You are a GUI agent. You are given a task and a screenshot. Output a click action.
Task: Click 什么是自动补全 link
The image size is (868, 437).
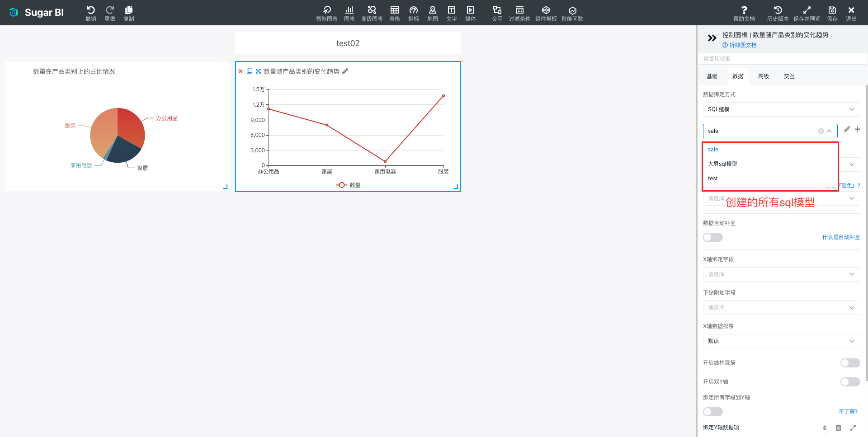[x=841, y=237]
